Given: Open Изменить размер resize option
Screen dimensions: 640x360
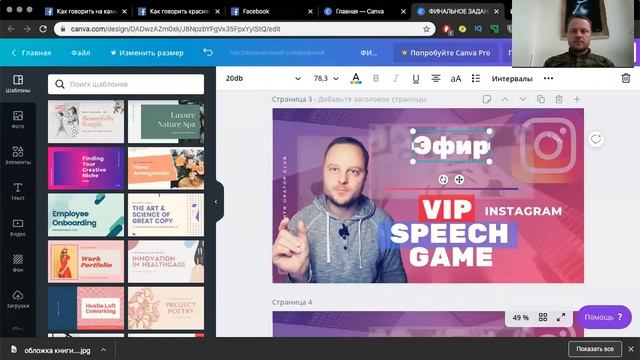Looking at the screenshot, I should 147,53.
